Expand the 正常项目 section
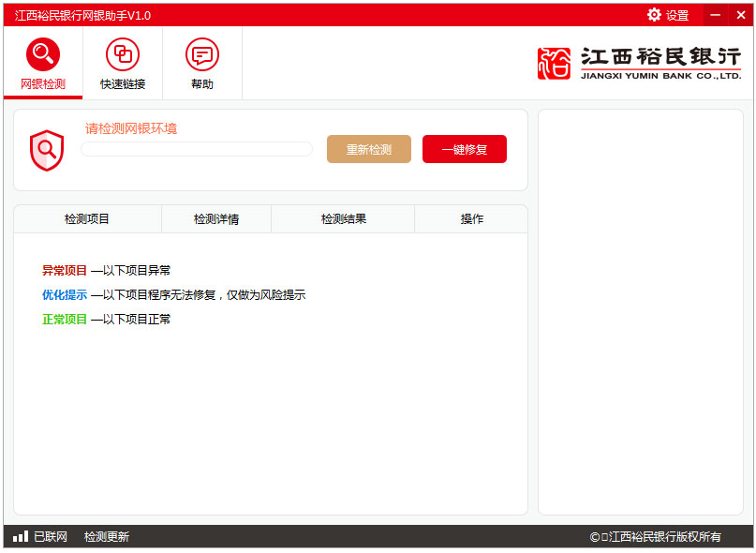Screen dimensions: 756x553 65,319
